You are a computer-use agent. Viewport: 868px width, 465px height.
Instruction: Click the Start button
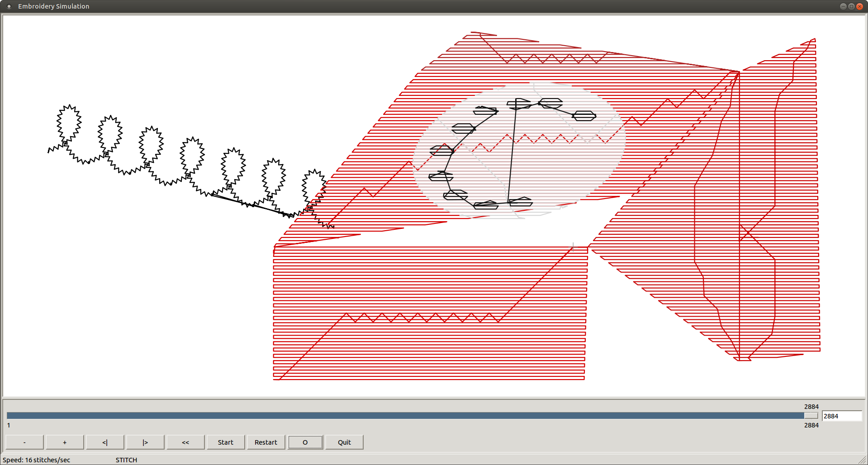226,442
